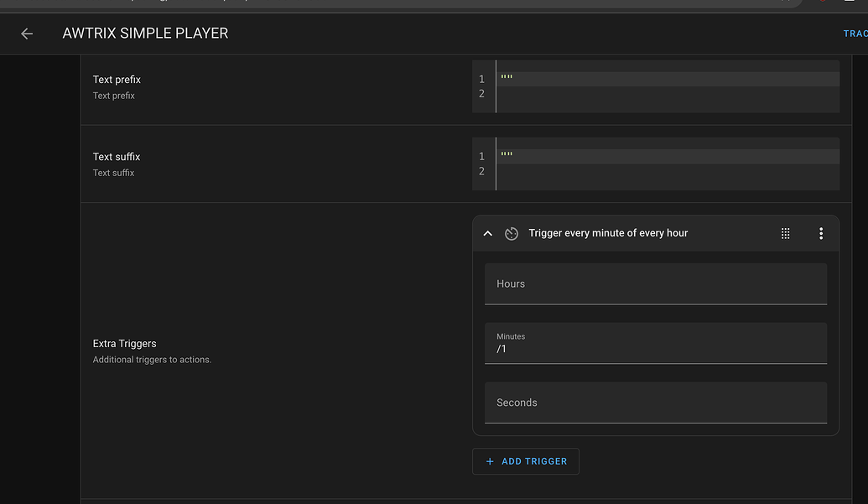
Task: Click line 2 of Text suffix editor
Action: tap(667, 172)
